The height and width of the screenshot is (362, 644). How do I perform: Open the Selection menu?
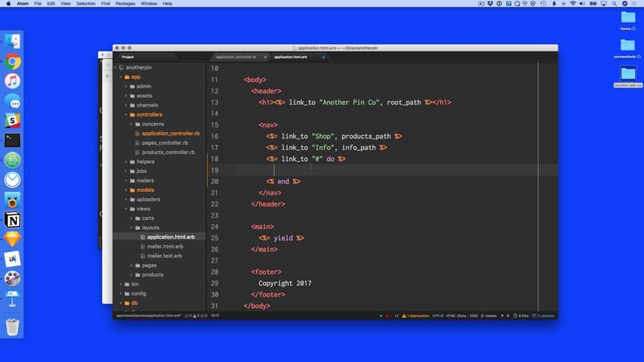86,4
